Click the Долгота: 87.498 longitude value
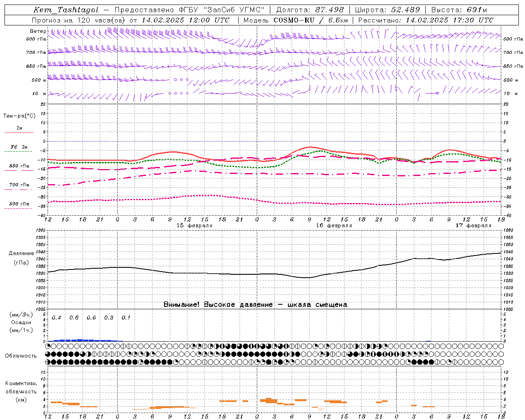Image resolution: width=525 pixels, height=420 pixels. 310,10
